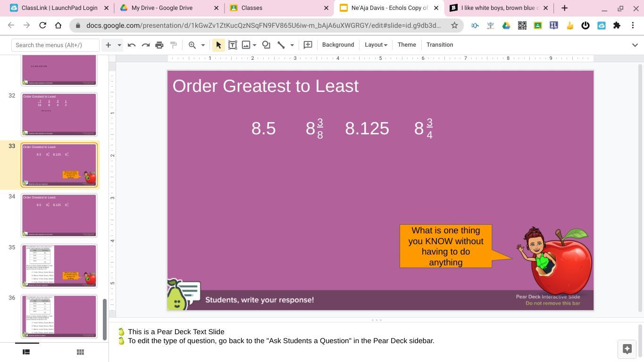Select slide 36 thumbnail

59,316
